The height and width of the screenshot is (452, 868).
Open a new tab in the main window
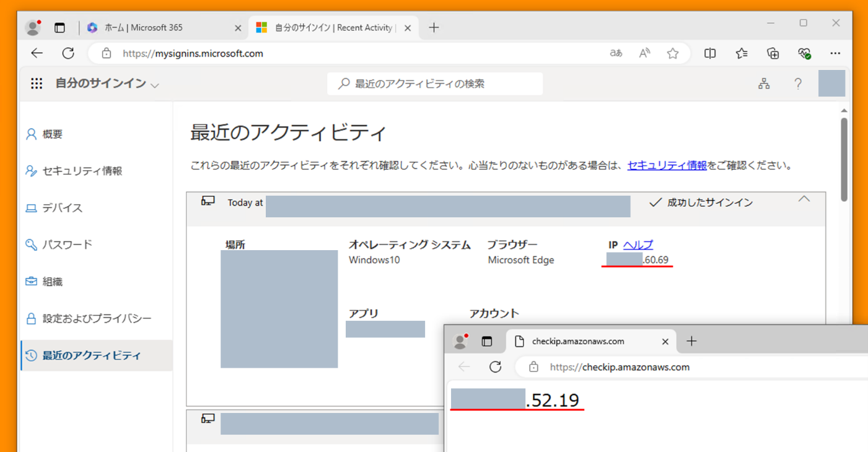(434, 28)
